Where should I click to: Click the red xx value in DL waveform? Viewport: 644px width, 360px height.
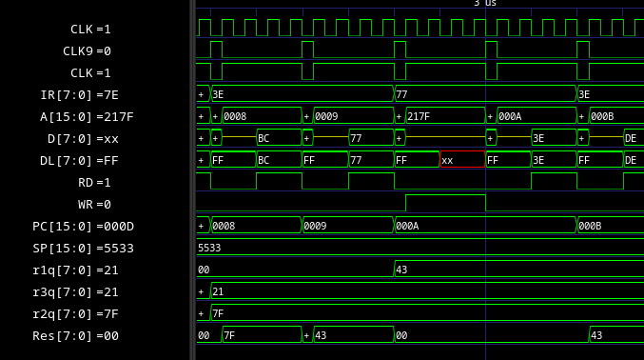447,160
